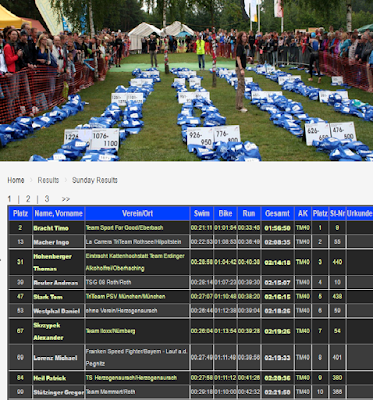Image resolution: width=373 pixels, height=400 pixels.
Task: Click club TS Herzogenaurach/Herzogenaurach
Action: click(x=131, y=378)
